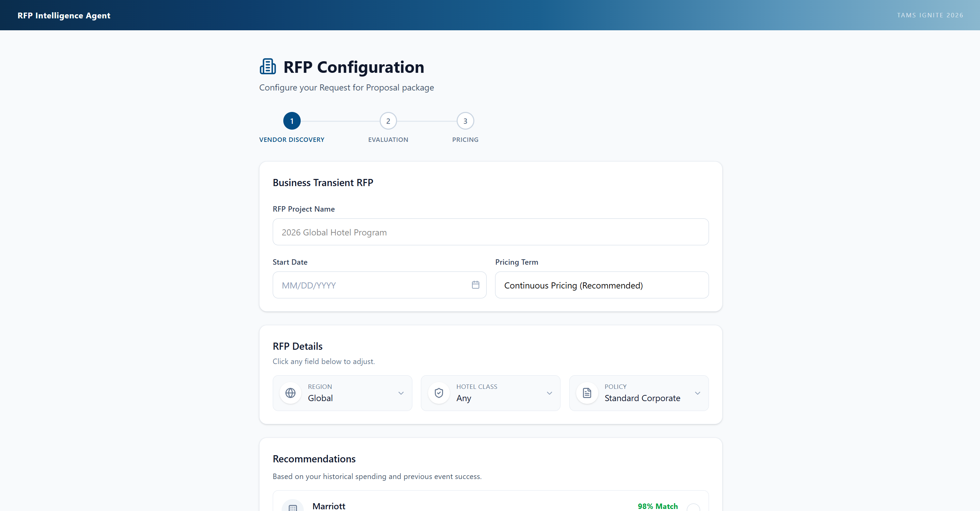The height and width of the screenshot is (511, 980).
Task: Go to step 2 Evaluation circle
Action: (388, 121)
